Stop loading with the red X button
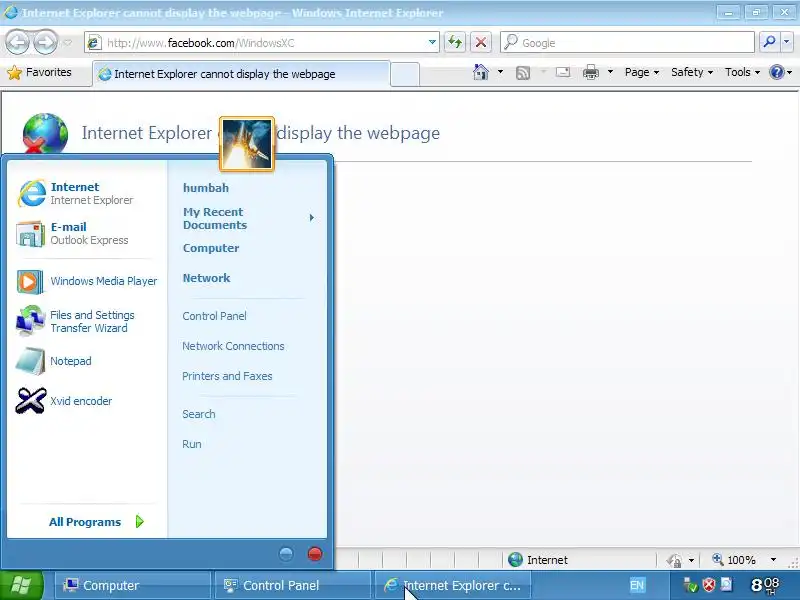This screenshot has width=800, height=600. [x=481, y=42]
